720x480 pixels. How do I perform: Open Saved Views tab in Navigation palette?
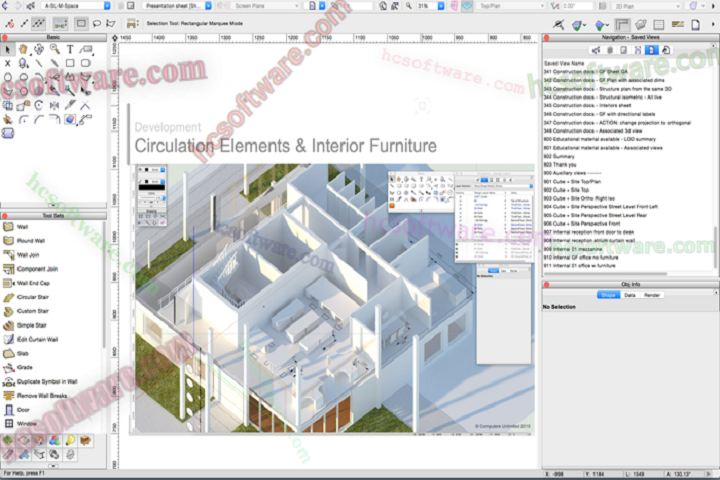click(x=651, y=50)
